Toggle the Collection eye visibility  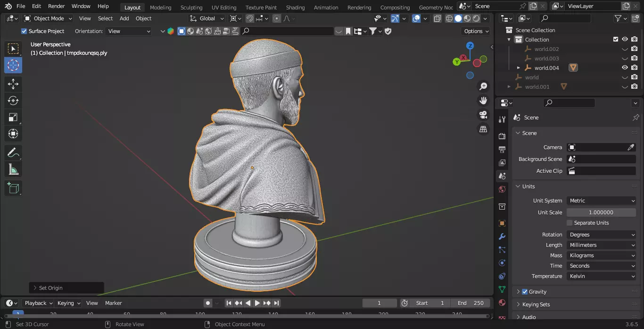(x=625, y=40)
